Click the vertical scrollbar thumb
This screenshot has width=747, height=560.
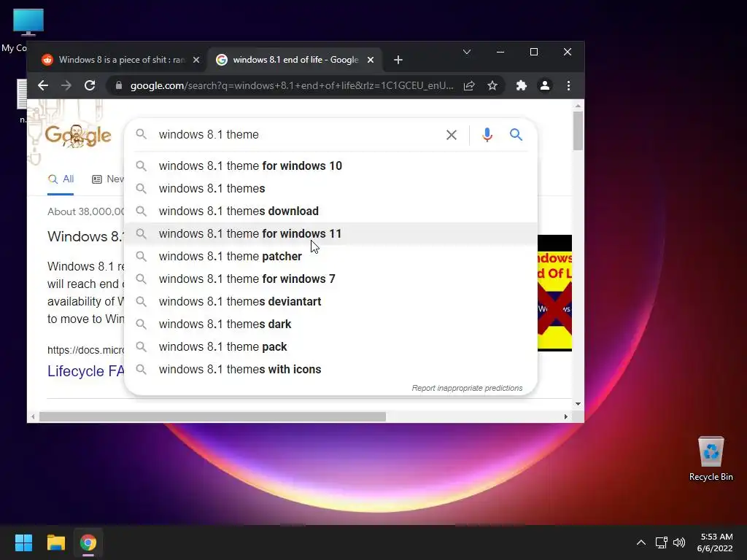[x=578, y=131]
